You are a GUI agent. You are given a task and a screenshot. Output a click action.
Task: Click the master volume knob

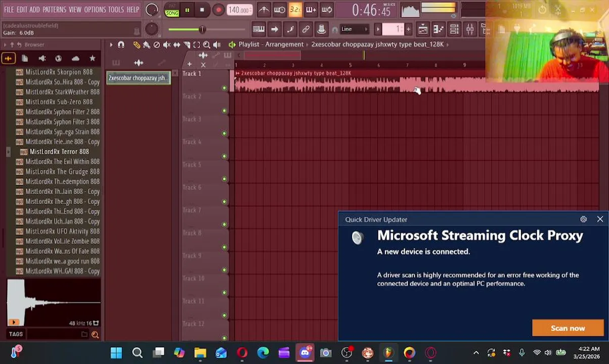[151, 10]
